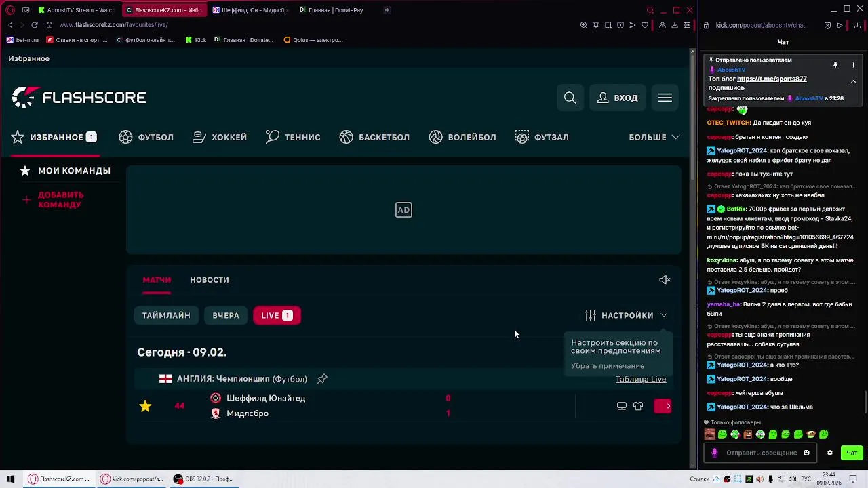Expand the НАСТРОЙКИ settings dropdown
The width and height of the screenshot is (868, 488).
[626, 315]
